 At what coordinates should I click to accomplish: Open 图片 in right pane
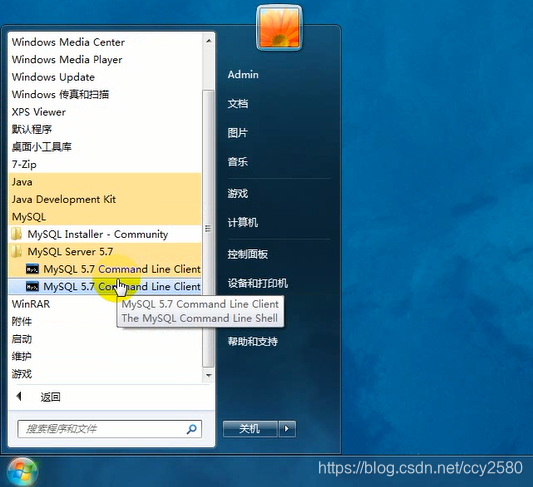238,133
